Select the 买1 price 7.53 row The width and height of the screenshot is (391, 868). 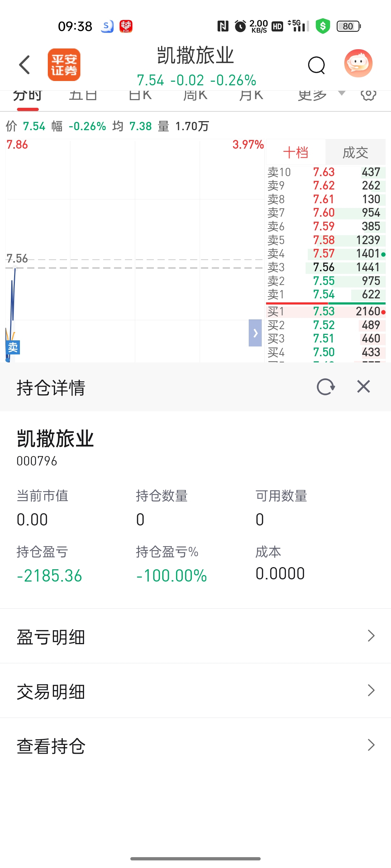tap(326, 311)
